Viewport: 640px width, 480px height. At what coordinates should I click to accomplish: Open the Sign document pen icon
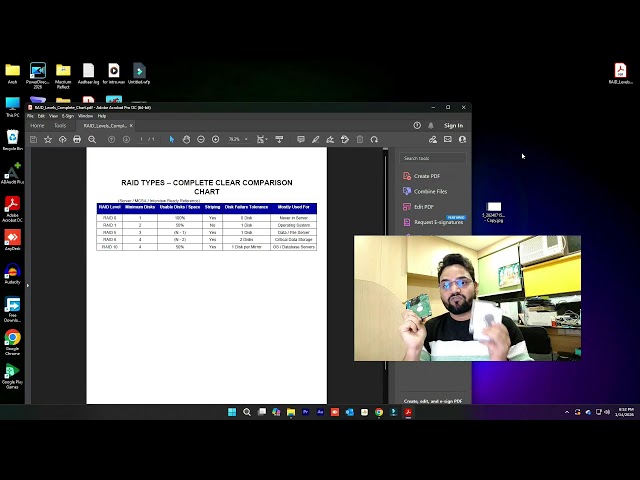point(330,140)
